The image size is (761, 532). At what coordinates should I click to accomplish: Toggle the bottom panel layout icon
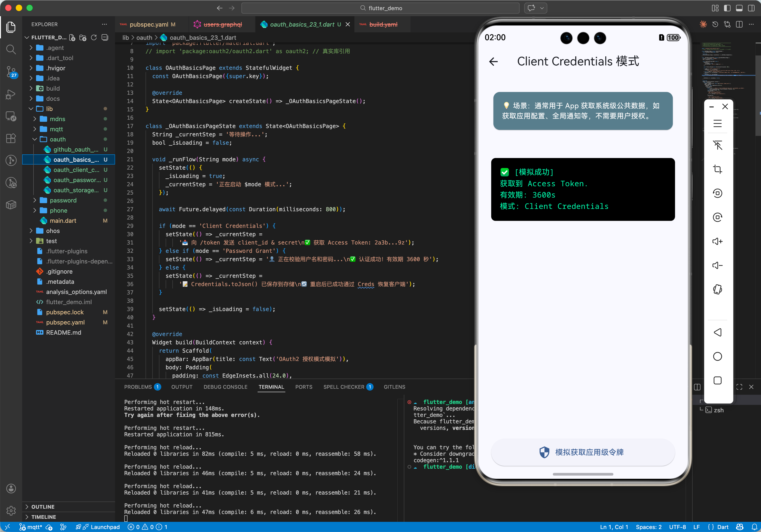click(739, 8)
